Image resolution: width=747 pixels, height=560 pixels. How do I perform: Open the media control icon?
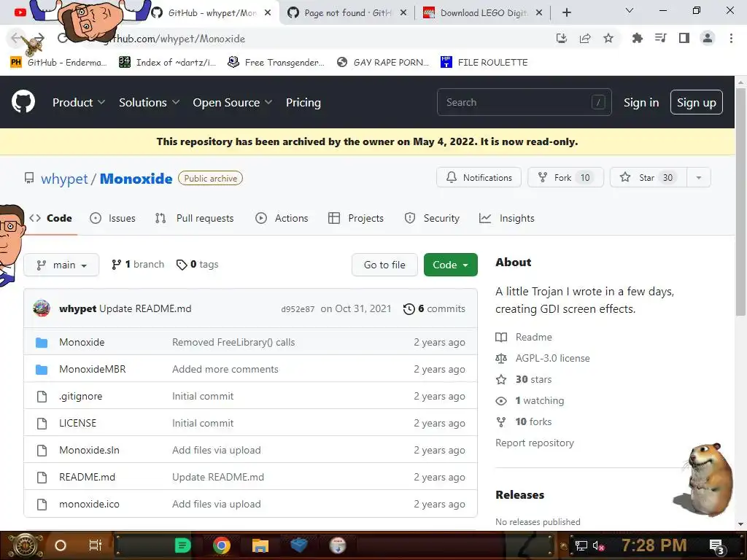pyautogui.click(x=661, y=38)
